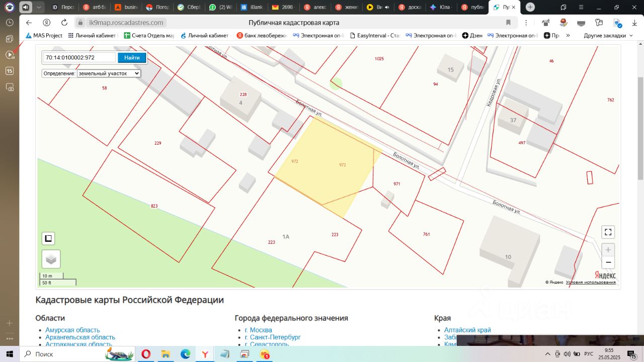Open г. Москва link

[x=258, y=330]
